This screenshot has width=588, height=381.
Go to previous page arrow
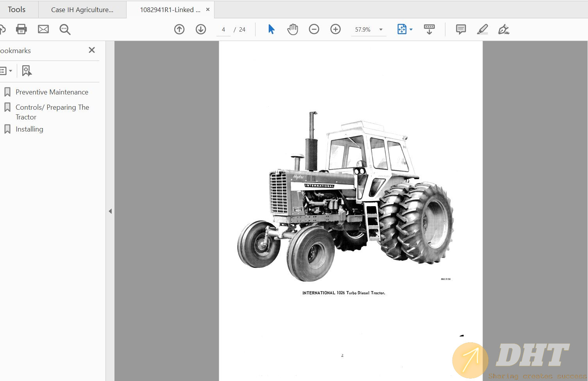pos(179,29)
